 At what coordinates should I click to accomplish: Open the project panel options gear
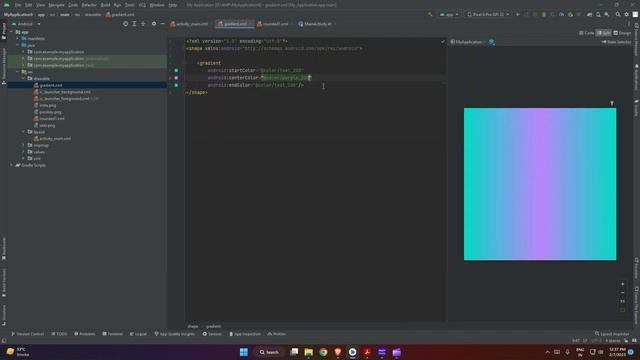click(154, 24)
